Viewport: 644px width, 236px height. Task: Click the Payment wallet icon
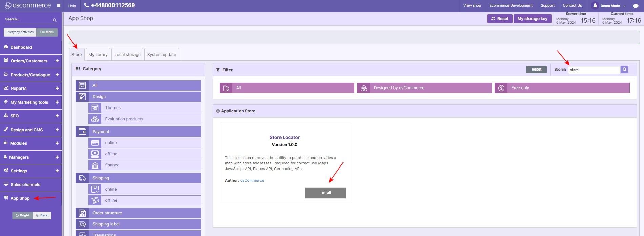[x=82, y=132]
